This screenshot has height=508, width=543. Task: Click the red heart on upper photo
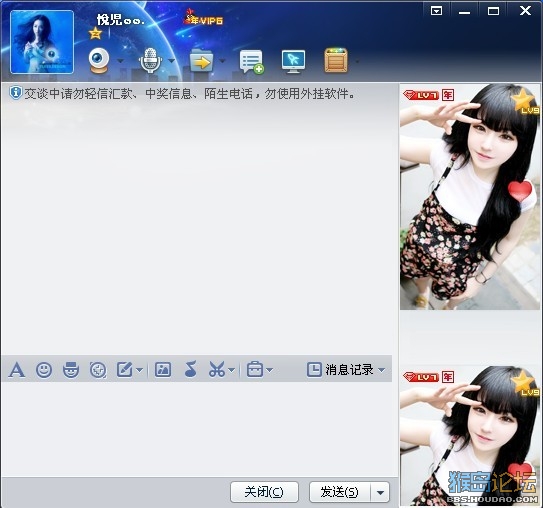coord(520,191)
